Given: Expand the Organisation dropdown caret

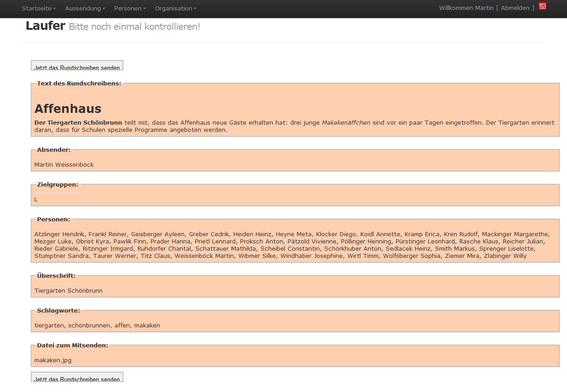Looking at the screenshot, I should (x=195, y=9).
